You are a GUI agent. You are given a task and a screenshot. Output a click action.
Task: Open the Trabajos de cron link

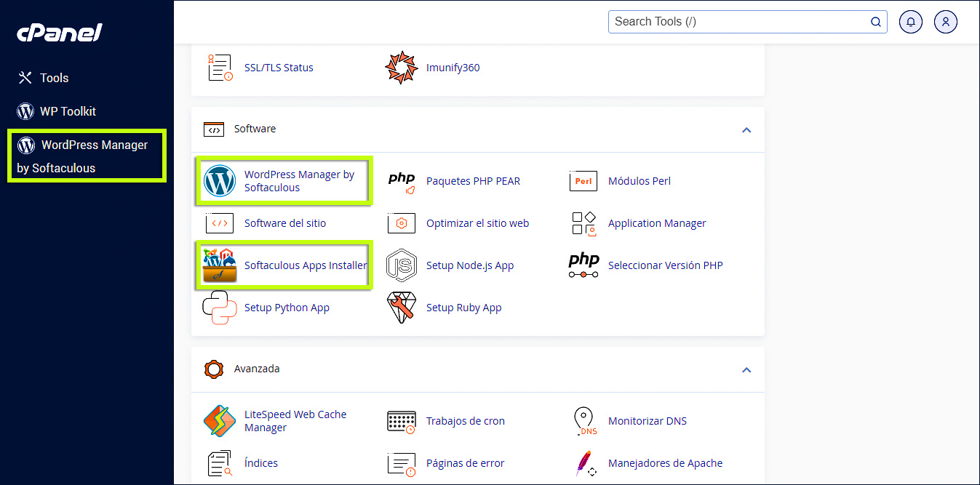point(466,421)
